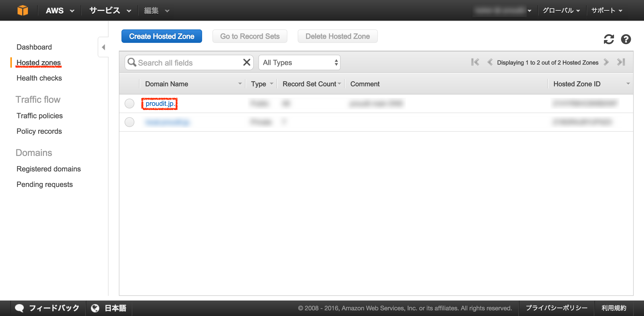Open the サポート menu
This screenshot has width=644, height=316.
coord(607,11)
